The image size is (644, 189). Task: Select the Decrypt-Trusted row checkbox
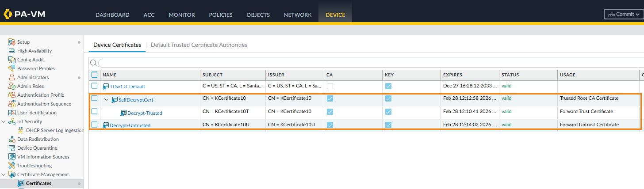pyautogui.click(x=94, y=112)
